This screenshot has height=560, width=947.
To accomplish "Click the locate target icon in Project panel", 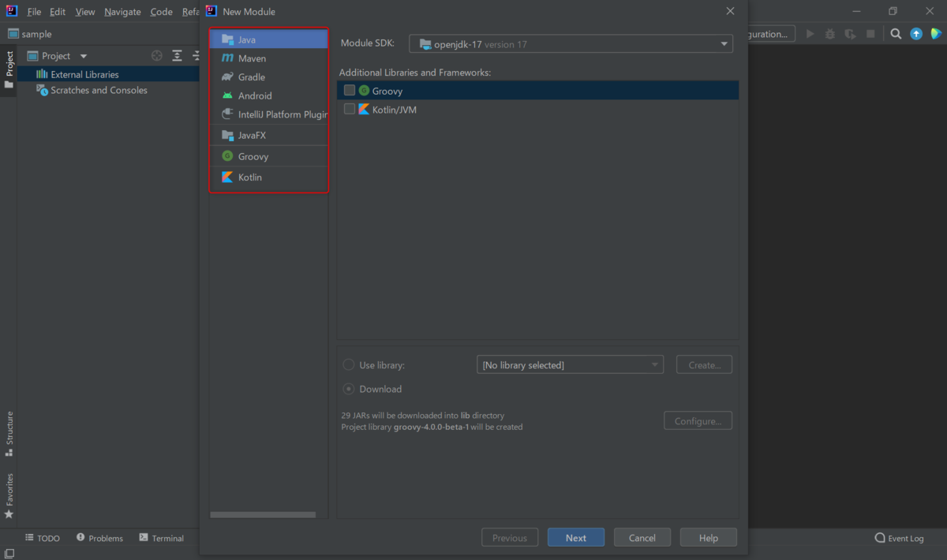I will point(157,56).
